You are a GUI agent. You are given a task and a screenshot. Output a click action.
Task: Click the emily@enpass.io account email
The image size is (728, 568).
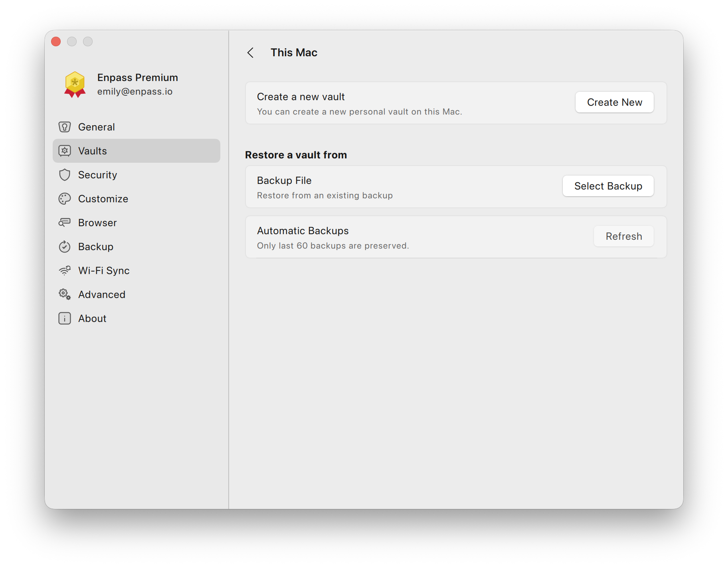click(x=135, y=92)
